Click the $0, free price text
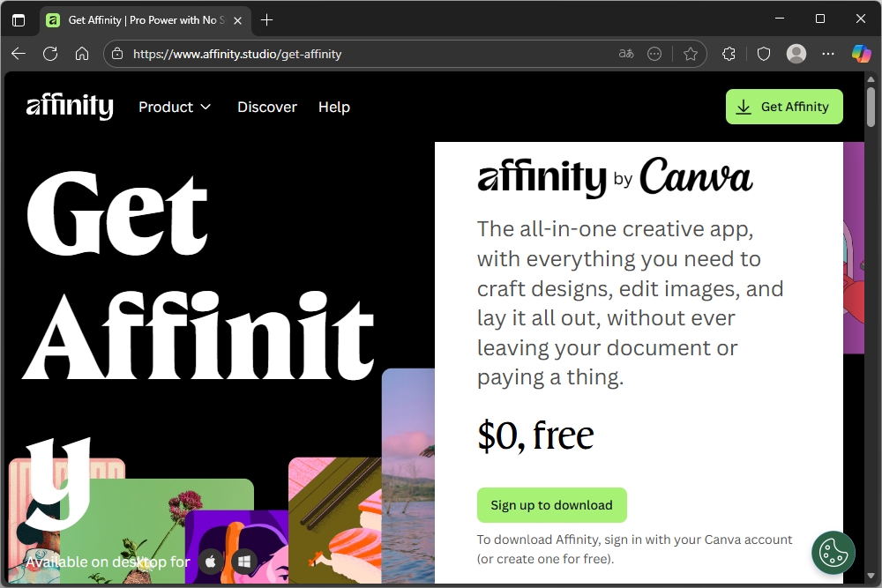This screenshot has width=882, height=588. click(x=535, y=435)
